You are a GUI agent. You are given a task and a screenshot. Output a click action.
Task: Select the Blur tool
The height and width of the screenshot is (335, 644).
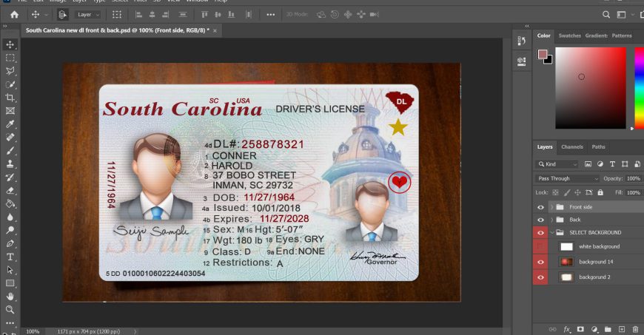tap(10, 217)
